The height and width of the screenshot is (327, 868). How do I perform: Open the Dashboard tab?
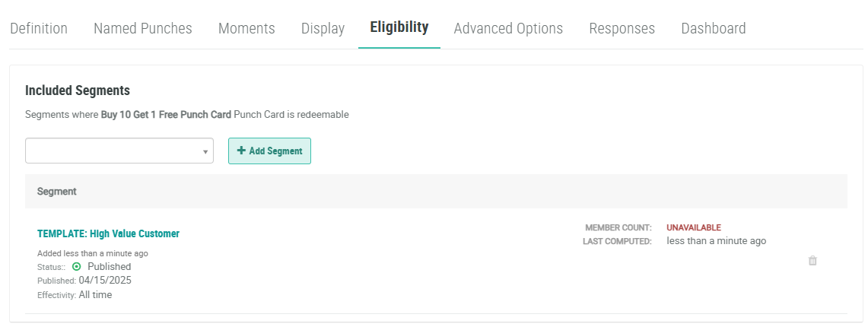tap(714, 28)
